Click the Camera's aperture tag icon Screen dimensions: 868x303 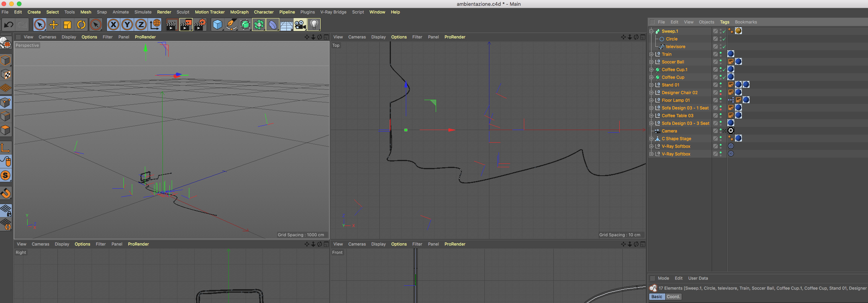pyautogui.click(x=731, y=130)
